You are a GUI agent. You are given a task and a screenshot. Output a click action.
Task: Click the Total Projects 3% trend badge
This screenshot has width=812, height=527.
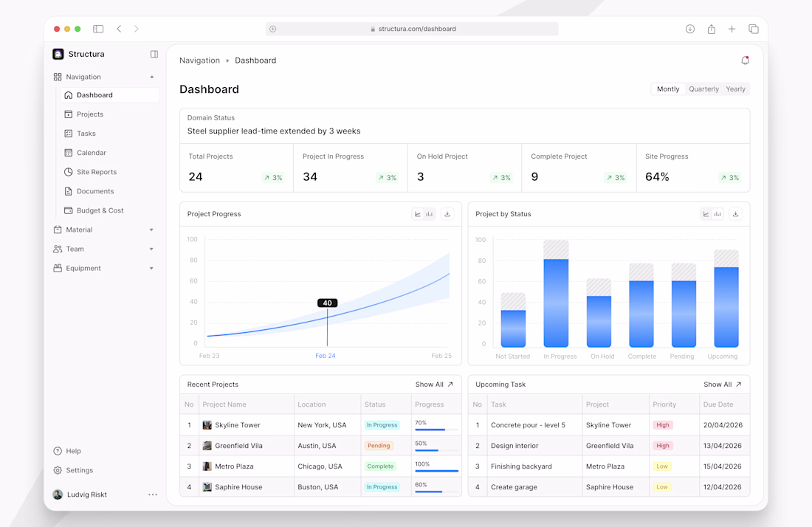pyautogui.click(x=272, y=178)
